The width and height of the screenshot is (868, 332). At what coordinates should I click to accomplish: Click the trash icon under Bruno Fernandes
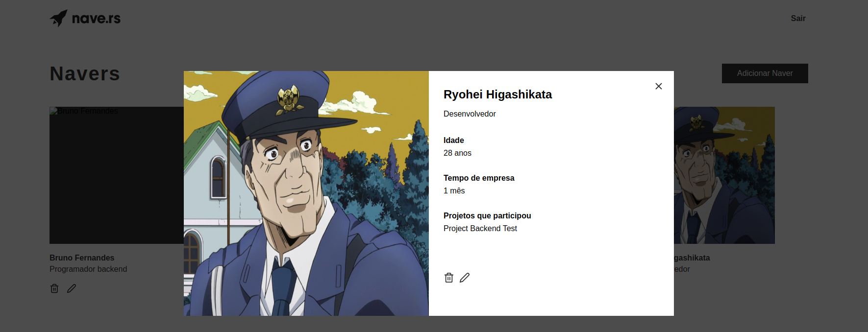click(54, 288)
